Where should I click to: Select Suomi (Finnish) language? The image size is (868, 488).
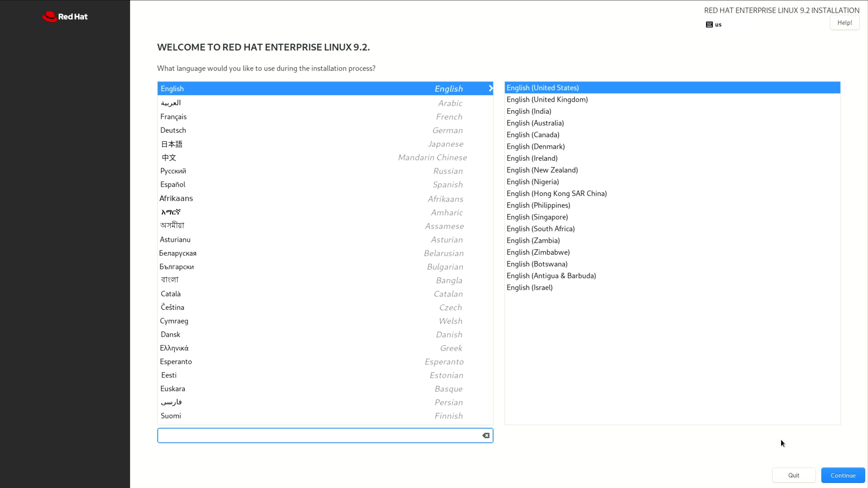pyautogui.click(x=325, y=416)
